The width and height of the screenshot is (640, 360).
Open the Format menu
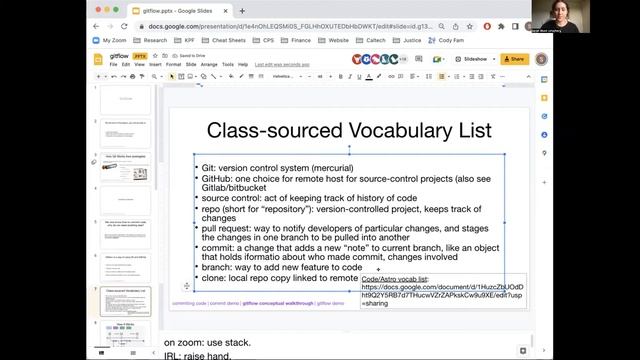point(173,64)
